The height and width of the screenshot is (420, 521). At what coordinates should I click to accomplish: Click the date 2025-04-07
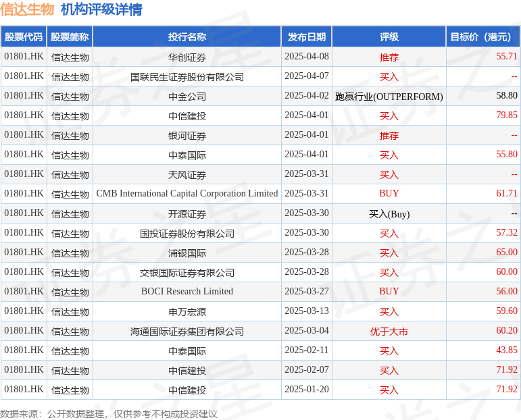[x=307, y=76]
